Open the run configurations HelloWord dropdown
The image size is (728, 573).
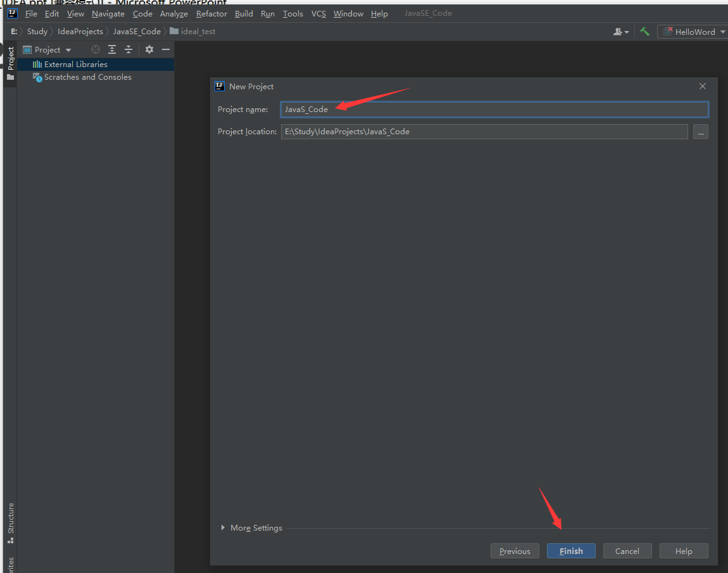[723, 31]
